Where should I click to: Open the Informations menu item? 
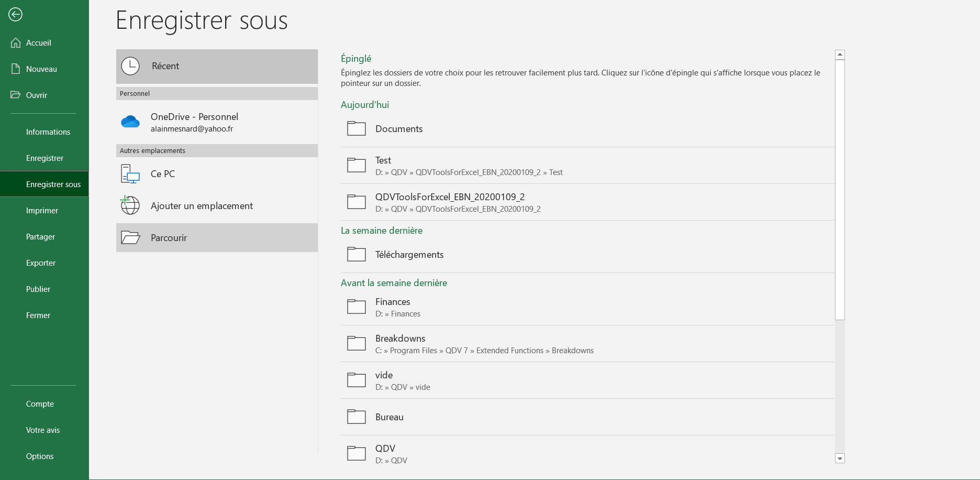pos(48,132)
